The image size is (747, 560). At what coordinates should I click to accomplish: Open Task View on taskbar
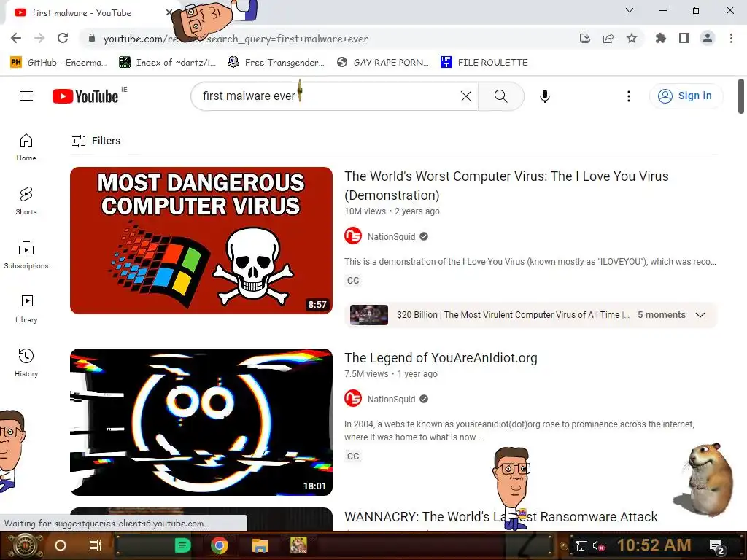coord(96,545)
